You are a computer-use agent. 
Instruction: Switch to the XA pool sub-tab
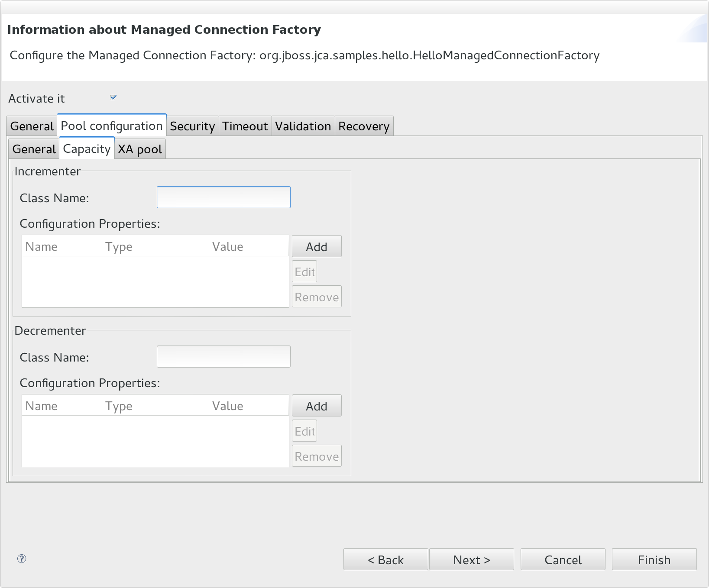tap(140, 149)
